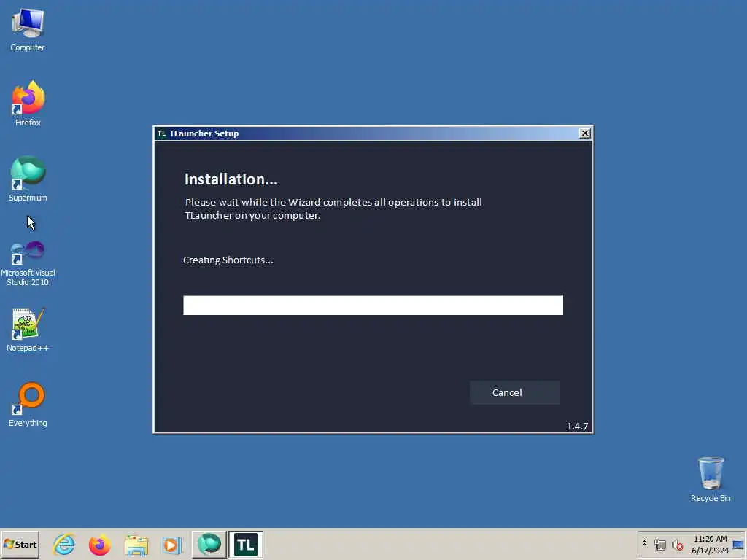
Task: Click the version number 1.4.7
Action: click(x=577, y=426)
